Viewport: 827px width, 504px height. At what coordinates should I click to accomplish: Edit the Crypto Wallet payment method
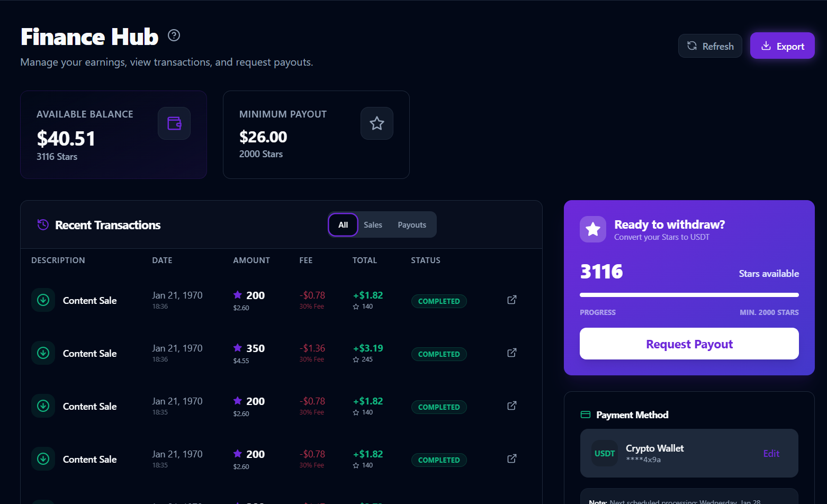pyautogui.click(x=771, y=453)
